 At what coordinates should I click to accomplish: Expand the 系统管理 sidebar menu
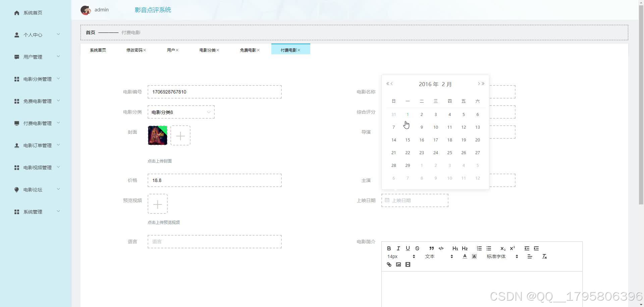[36, 212]
